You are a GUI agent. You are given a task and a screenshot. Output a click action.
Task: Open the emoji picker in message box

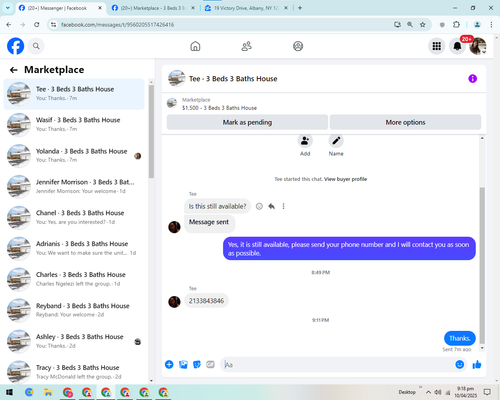[460, 365]
